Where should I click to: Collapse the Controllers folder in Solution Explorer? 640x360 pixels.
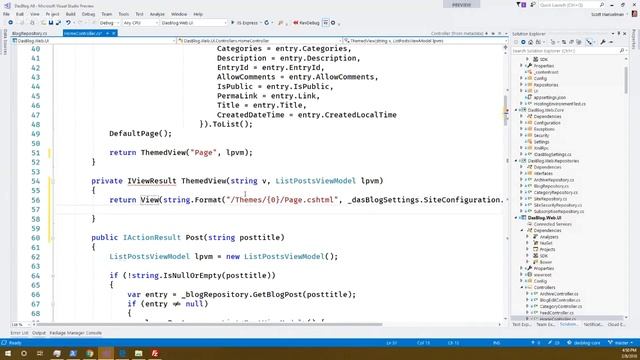pos(522,287)
